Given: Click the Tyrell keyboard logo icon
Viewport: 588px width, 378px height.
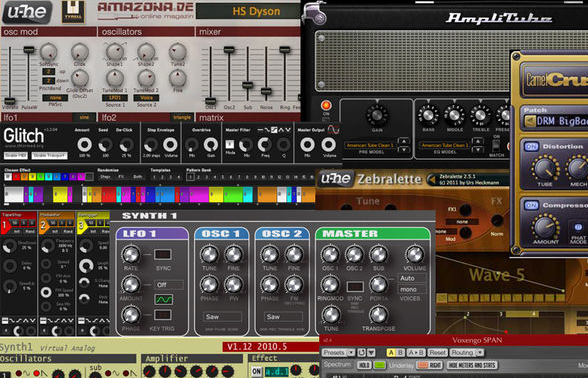Looking at the screenshot, I should point(73,12).
